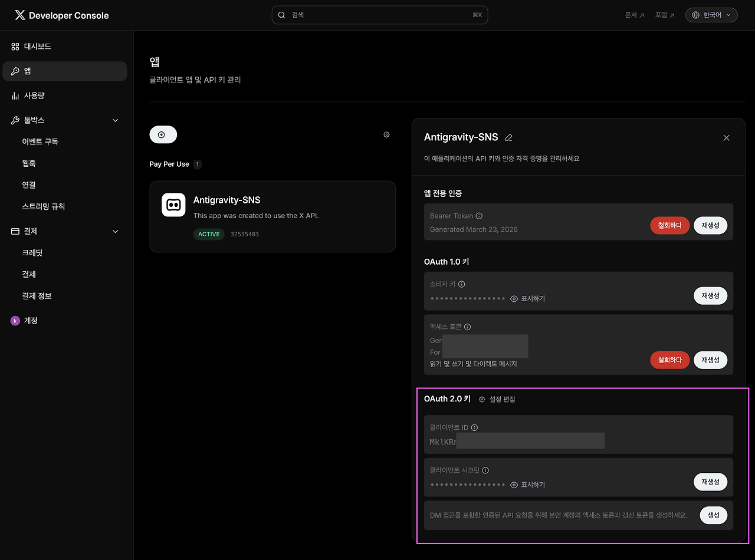Screen dimensions: 755x560
Task: Click the Generated March 23, 2026 text
Action: (x=474, y=230)
